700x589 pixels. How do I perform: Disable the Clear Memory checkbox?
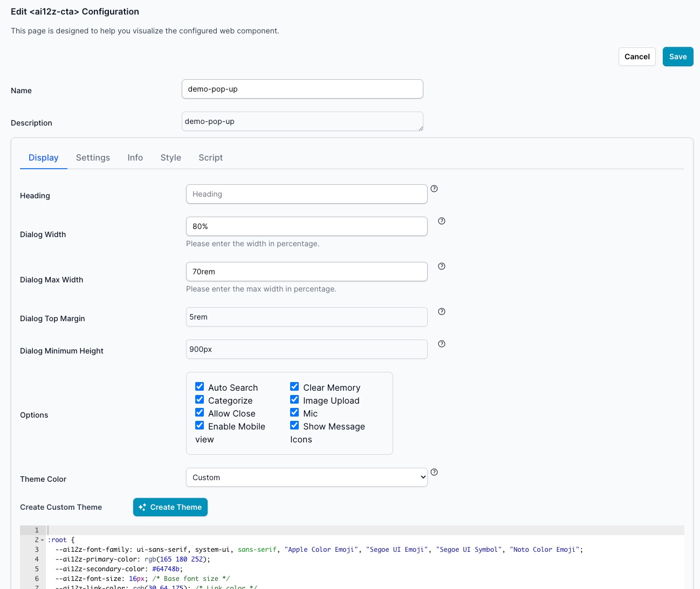(x=294, y=386)
